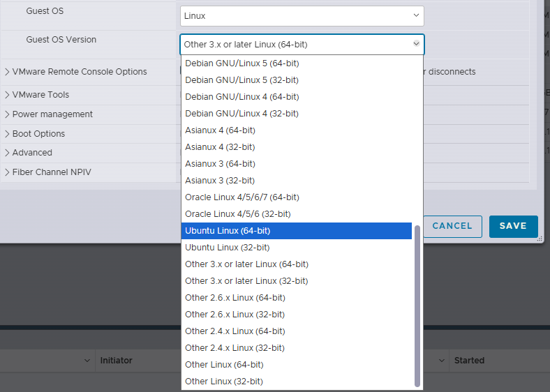Select Other 2.4.x Linux (64-bit)
The image size is (550, 392).
pyautogui.click(x=297, y=331)
